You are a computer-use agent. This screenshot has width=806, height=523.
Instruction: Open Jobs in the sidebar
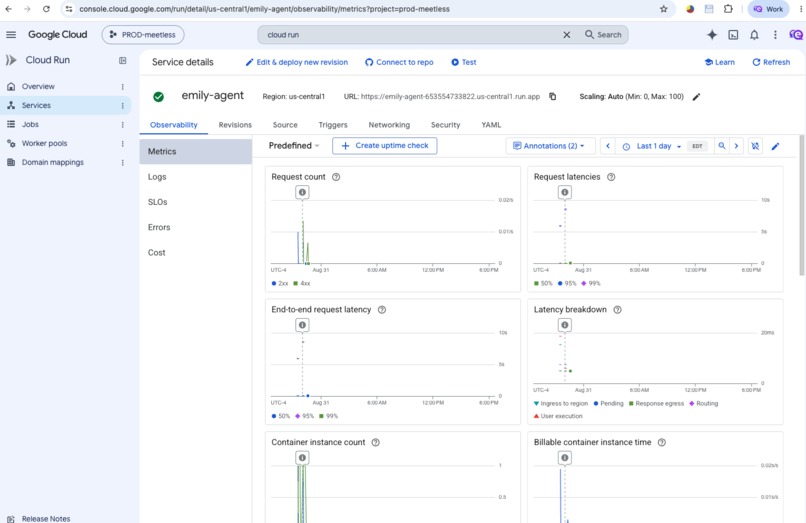pos(30,124)
